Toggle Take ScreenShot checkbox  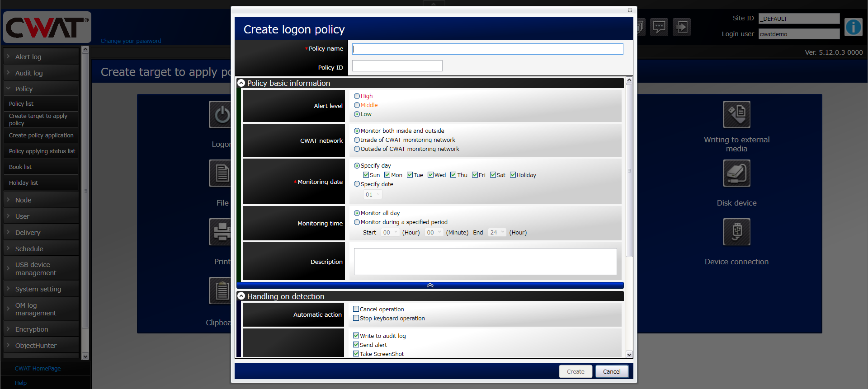(356, 354)
